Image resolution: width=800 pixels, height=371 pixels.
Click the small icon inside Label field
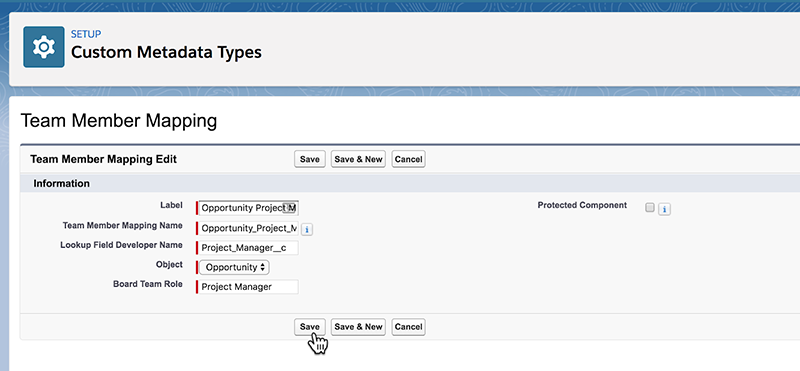288,207
